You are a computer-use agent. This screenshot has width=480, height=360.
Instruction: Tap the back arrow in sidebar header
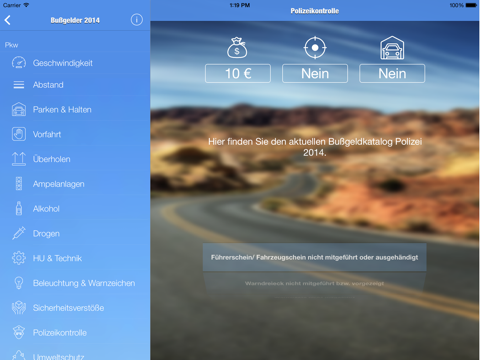[x=8, y=20]
